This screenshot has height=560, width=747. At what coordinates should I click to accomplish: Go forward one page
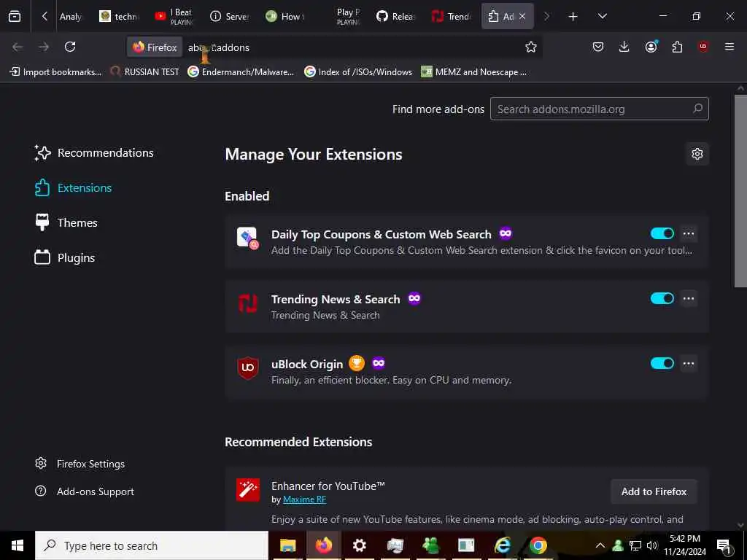click(44, 47)
